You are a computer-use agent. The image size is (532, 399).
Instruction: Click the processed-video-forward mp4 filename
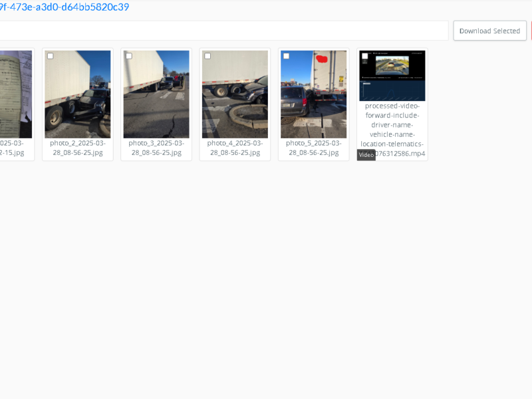tap(392, 130)
